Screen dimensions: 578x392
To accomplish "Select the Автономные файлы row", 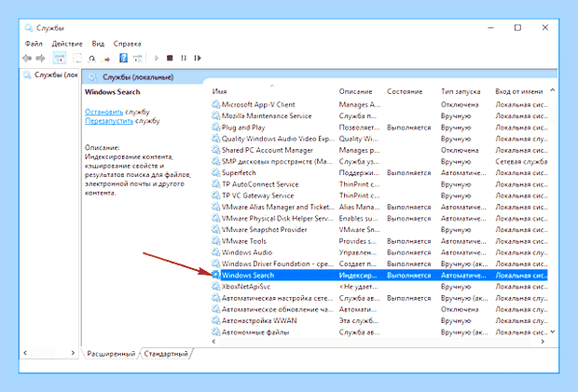I will [x=379, y=331].
